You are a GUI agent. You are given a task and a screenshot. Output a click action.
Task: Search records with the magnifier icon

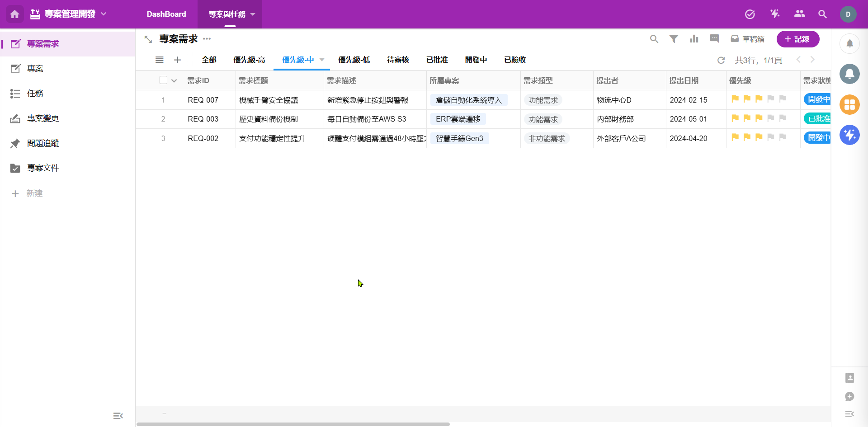pyautogui.click(x=654, y=39)
